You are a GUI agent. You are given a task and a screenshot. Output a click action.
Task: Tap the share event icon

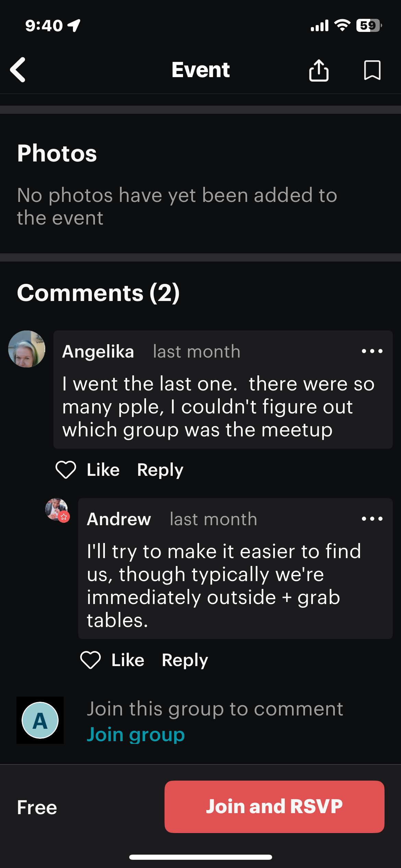pyautogui.click(x=319, y=70)
